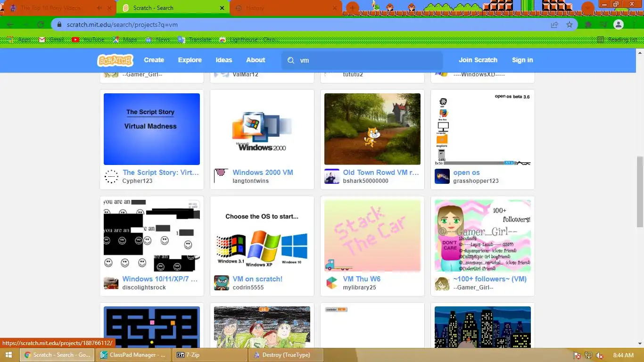
Task: Click bshark50000000's avatar icon
Action: click(332, 176)
